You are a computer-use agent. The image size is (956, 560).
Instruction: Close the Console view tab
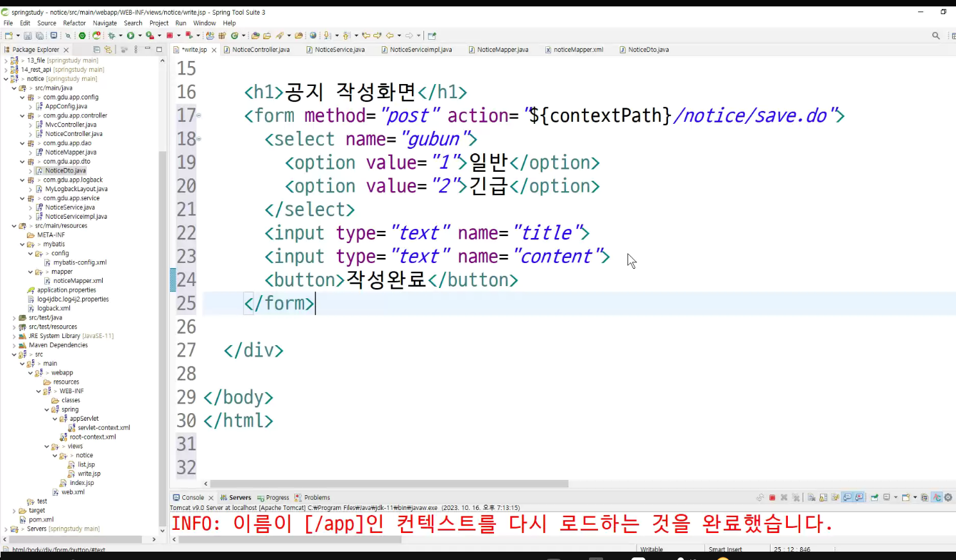[210, 498]
